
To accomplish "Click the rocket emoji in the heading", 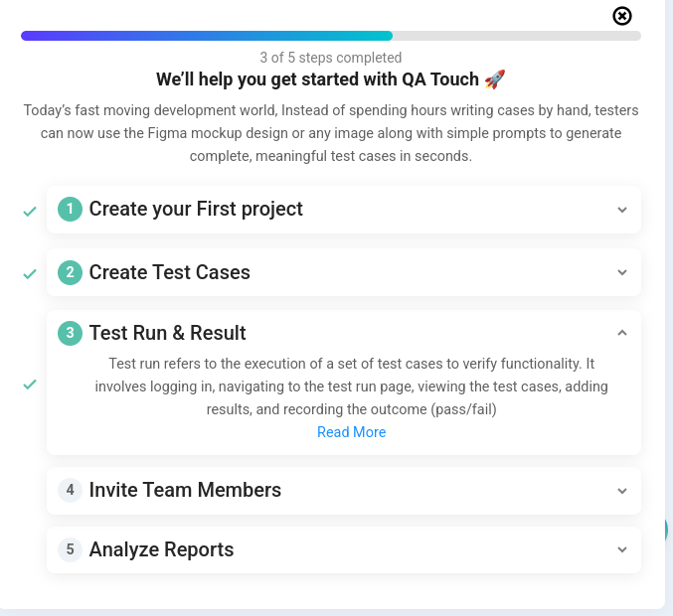I will click(x=495, y=79).
